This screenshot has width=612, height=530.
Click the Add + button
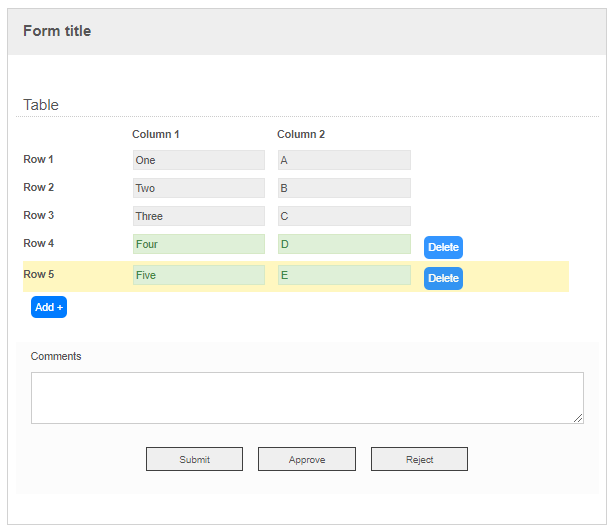(x=49, y=307)
